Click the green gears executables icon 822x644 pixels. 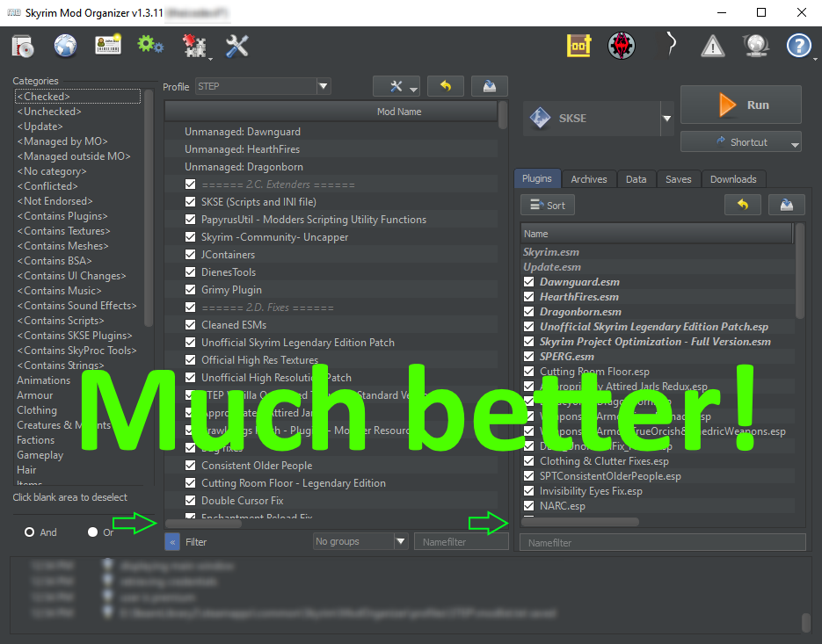tap(150, 46)
